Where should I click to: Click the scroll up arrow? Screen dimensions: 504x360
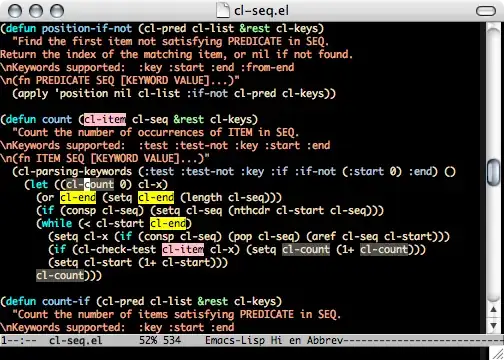click(x=493, y=310)
